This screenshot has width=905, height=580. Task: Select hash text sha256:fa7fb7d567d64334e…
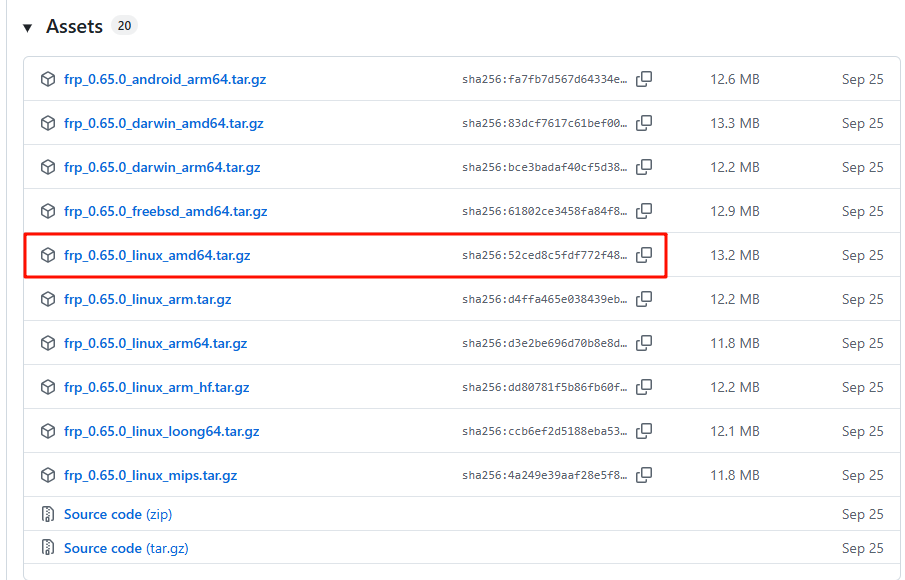(x=544, y=80)
